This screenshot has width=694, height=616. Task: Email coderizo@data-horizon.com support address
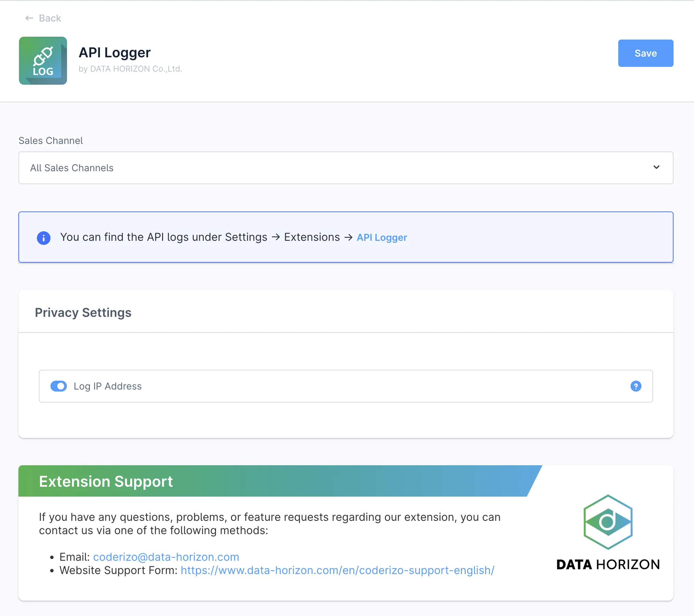point(166,557)
